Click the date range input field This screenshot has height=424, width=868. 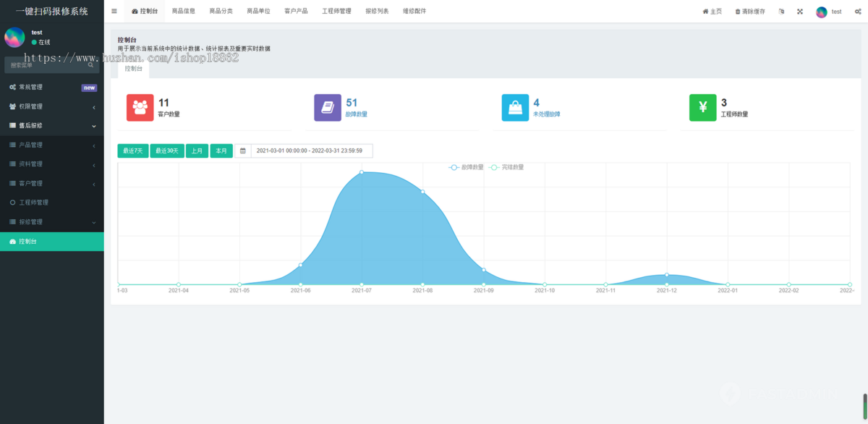(307, 150)
